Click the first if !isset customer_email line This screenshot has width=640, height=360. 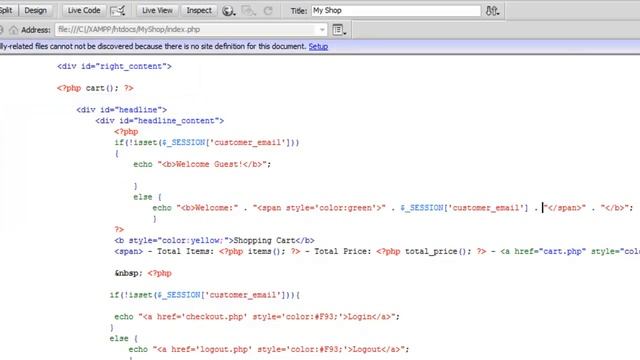tap(207, 142)
